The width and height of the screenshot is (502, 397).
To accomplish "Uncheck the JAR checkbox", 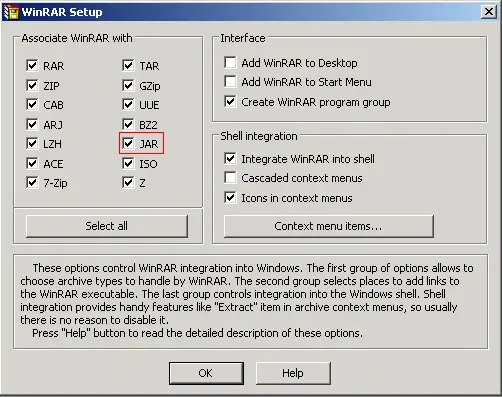I will (128, 144).
